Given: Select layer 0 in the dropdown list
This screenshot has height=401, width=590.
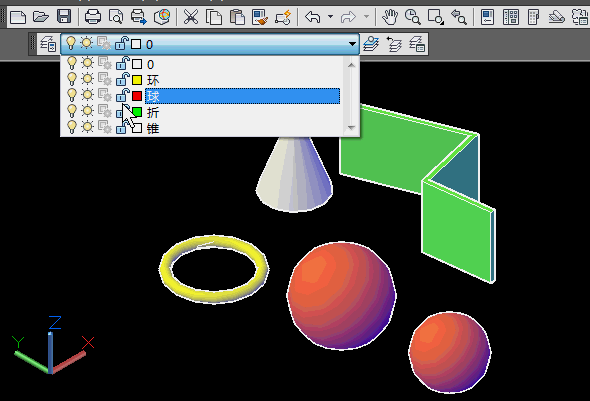Looking at the screenshot, I should click(x=151, y=64).
